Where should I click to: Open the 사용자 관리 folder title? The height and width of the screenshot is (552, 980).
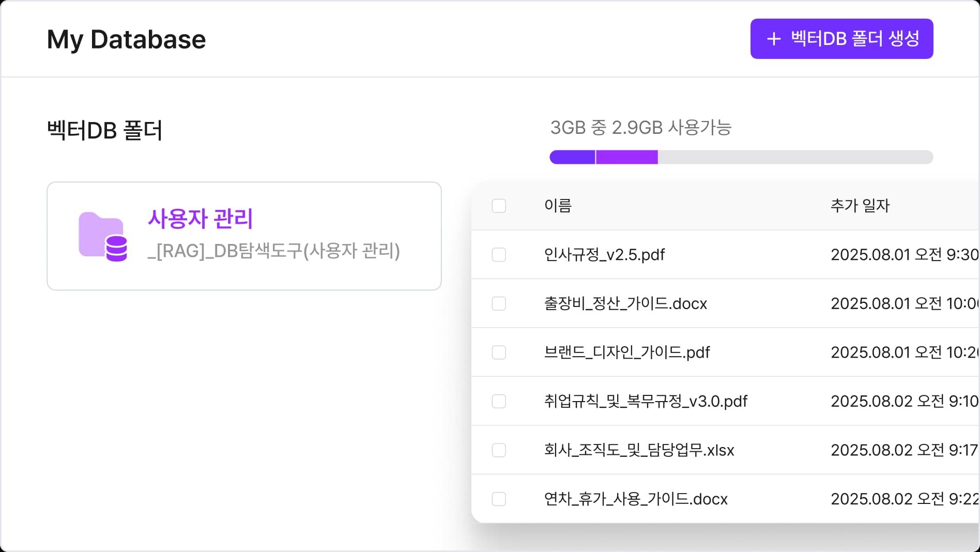(x=200, y=219)
